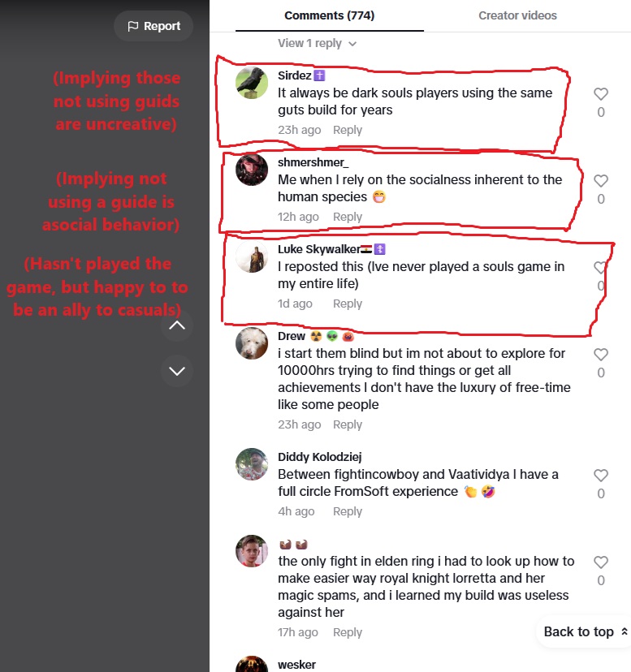Expand View 1 reply
The image size is (631, 672).
[x=317, y=43]
